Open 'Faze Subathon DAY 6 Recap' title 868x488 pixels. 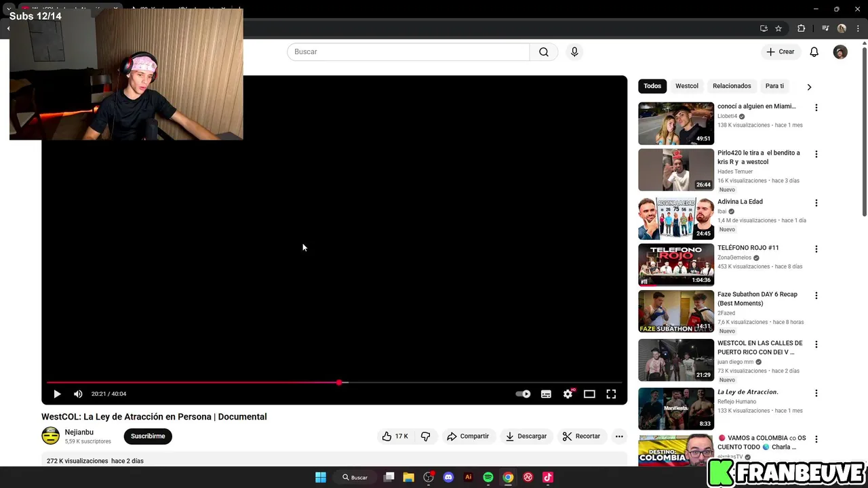pyautogui.click(x=757, y=299)
